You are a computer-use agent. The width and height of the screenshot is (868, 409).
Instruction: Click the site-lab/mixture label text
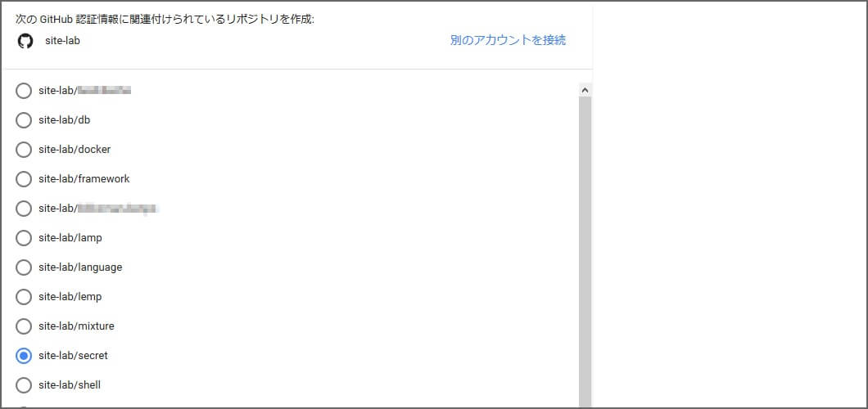click(76, 326)
